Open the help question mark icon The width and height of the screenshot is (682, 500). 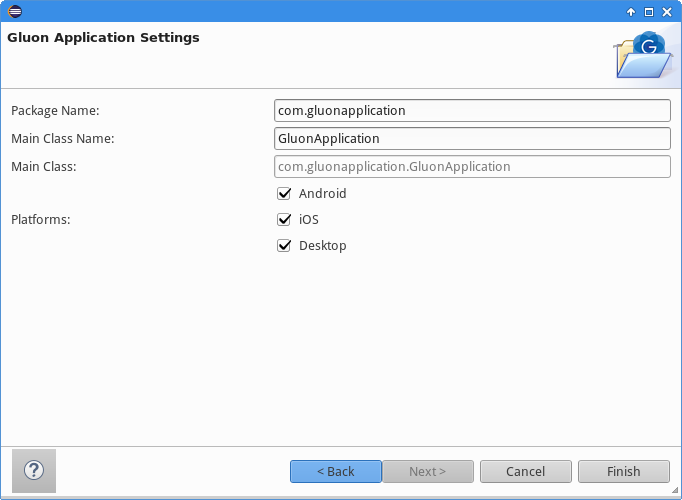coord(34,470)
